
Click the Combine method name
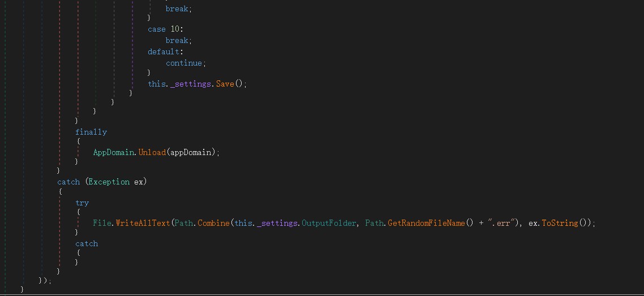(x=213, y=223)
